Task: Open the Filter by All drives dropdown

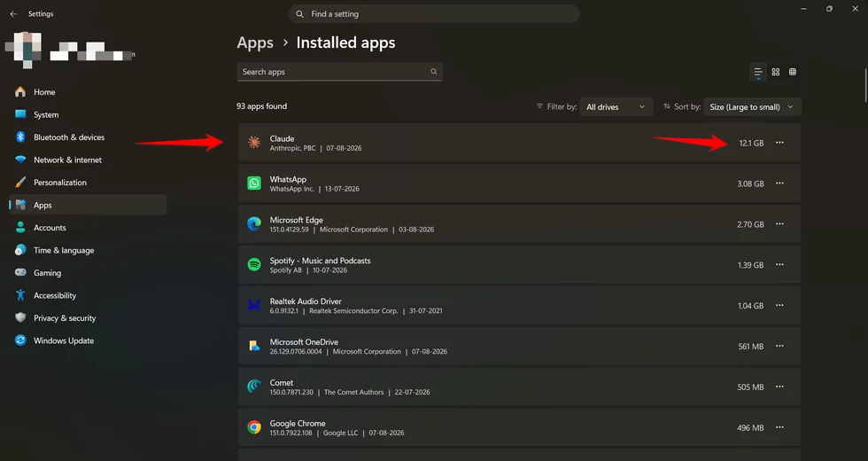Action: (x=616, y=107)
